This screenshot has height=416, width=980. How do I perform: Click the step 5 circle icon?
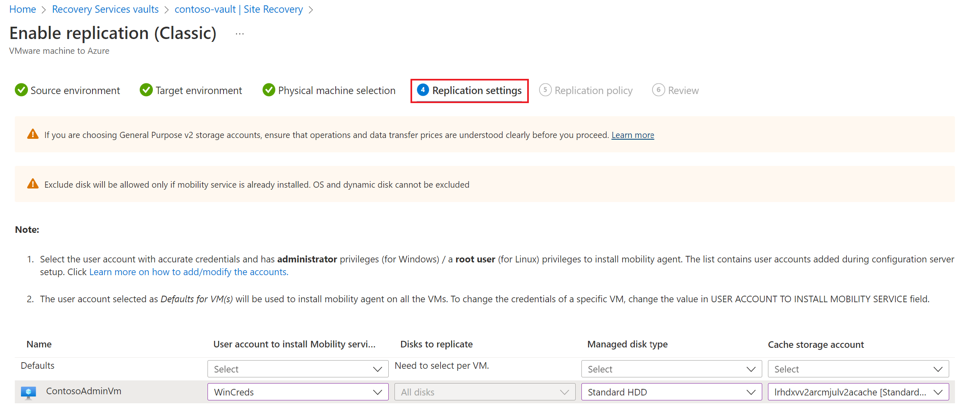click(545, 90)
